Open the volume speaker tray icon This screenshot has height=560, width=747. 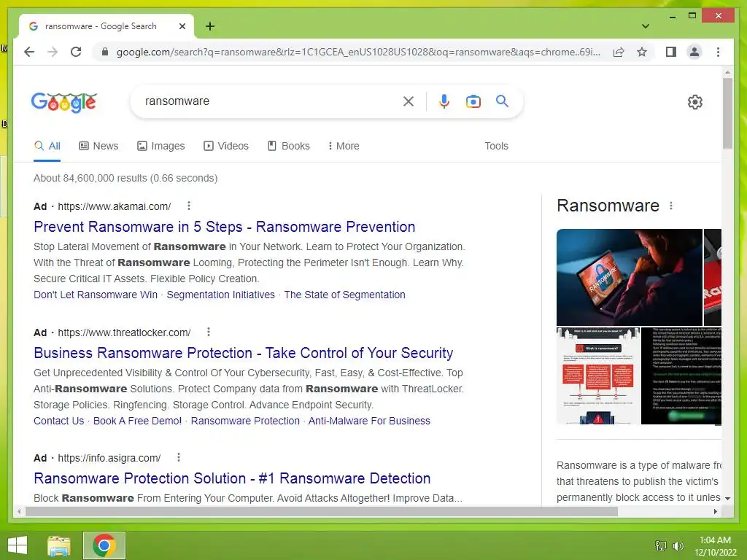[x=678, y=545]
